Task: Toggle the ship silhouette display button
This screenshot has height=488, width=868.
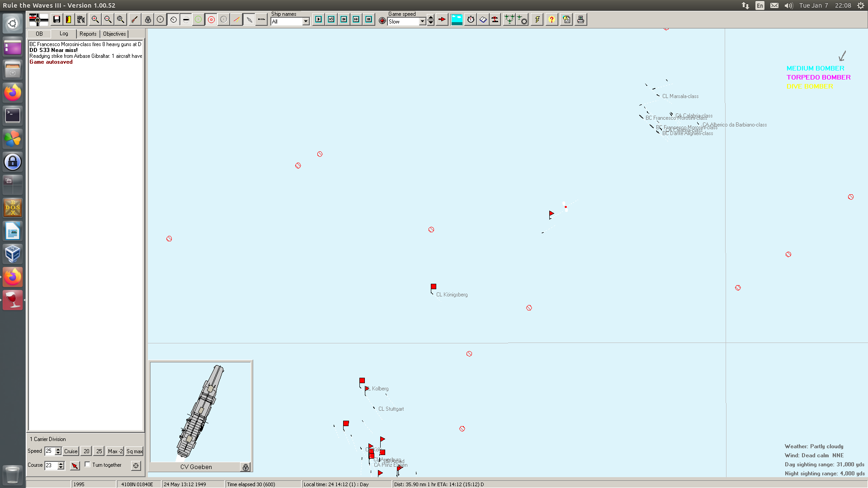Action: pos(186,19)
